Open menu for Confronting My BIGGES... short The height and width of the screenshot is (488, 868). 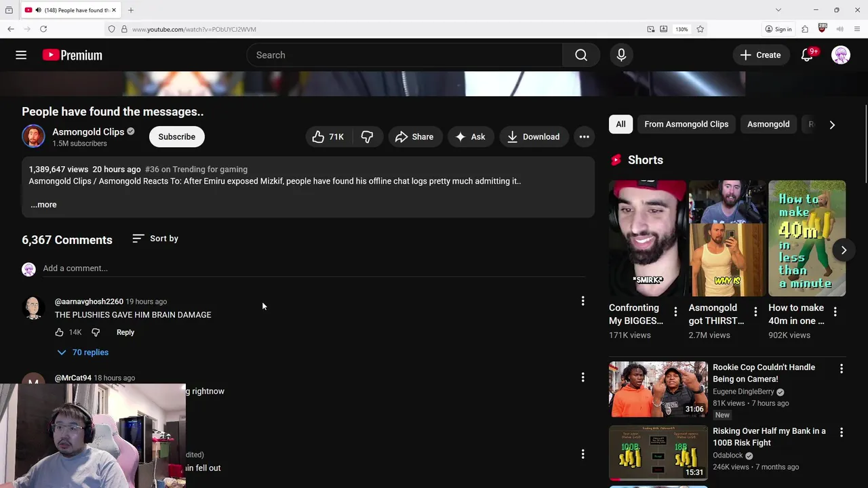(x=675, y=312)
